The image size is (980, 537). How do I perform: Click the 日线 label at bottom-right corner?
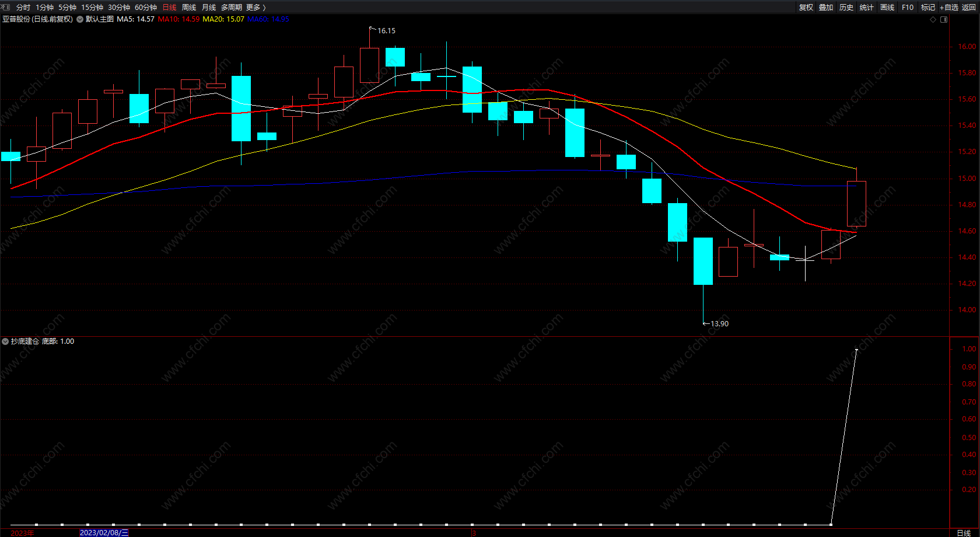point(964,533)
